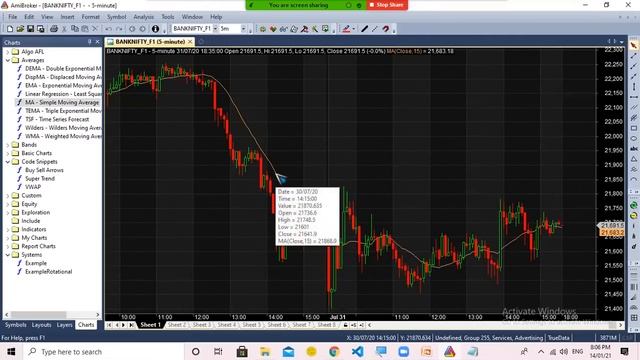Expand the Custom folder
The image size is (640, 360).
click(7, 196)
